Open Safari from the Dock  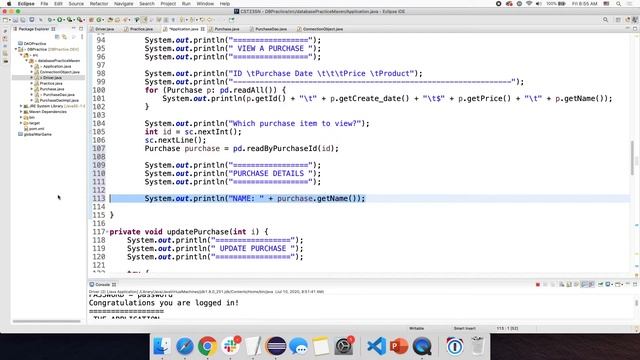click(x=184, y=346)
